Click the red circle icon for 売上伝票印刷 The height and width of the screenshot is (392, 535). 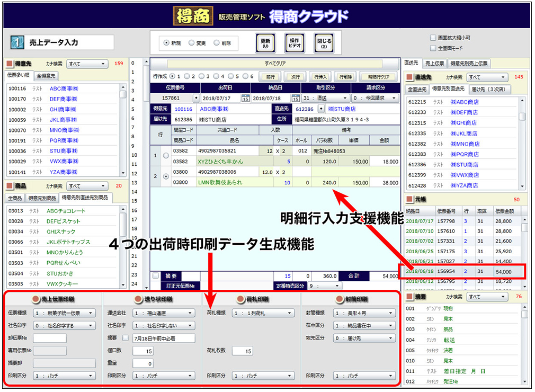pyautogui.click(x=36, y=299)
